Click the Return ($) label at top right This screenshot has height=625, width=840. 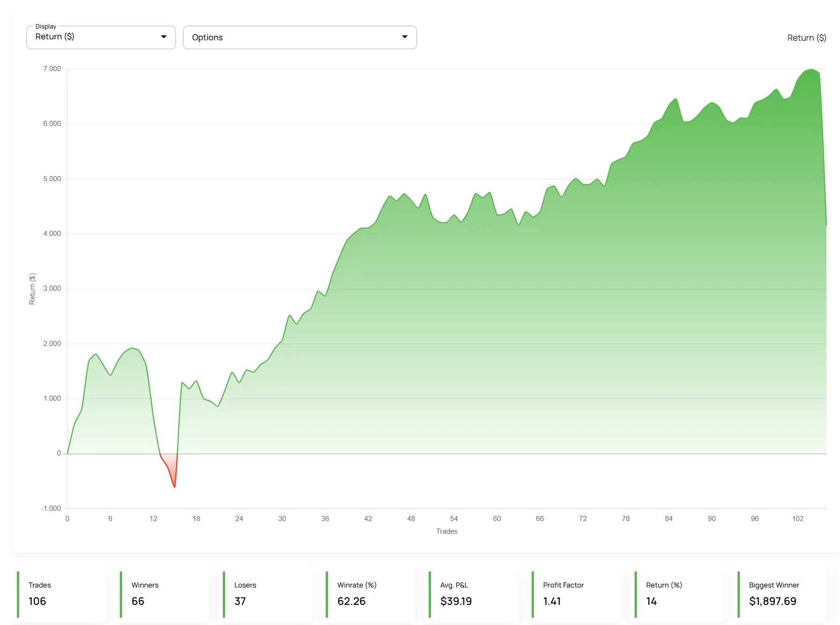pos(806,37)
